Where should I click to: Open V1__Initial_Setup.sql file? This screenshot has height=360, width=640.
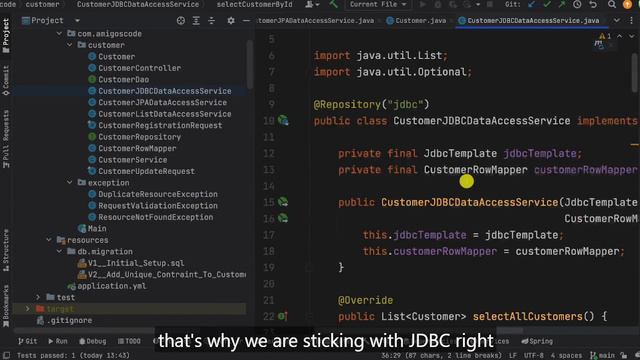pyautogui.click(x=136, y=263)
